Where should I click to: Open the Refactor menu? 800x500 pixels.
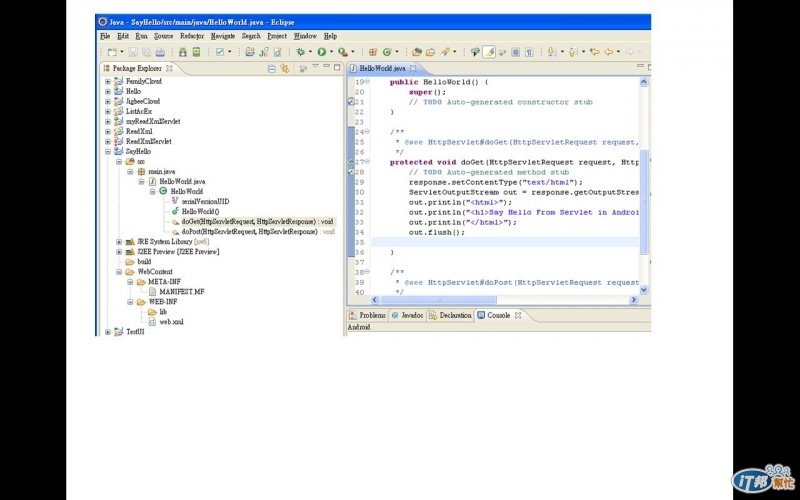(192, 36)
